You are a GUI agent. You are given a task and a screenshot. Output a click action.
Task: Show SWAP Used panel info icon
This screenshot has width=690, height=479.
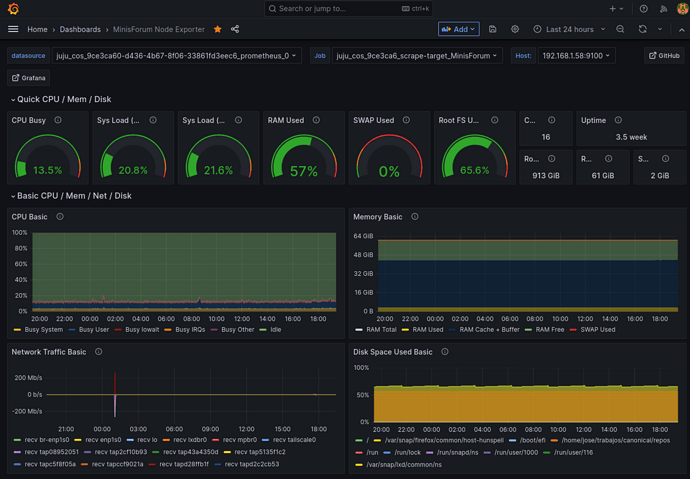[x=406, y=120]
